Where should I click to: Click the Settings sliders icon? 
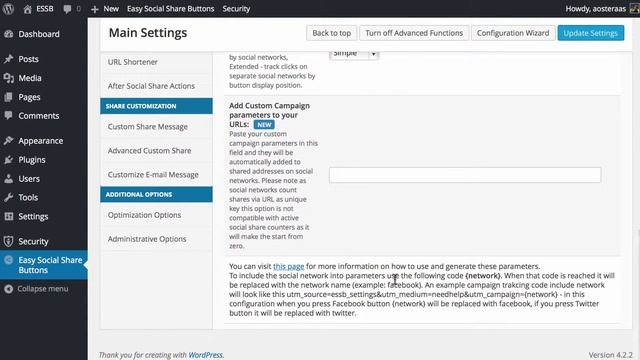pyautogui.click(x=9, y=216)
